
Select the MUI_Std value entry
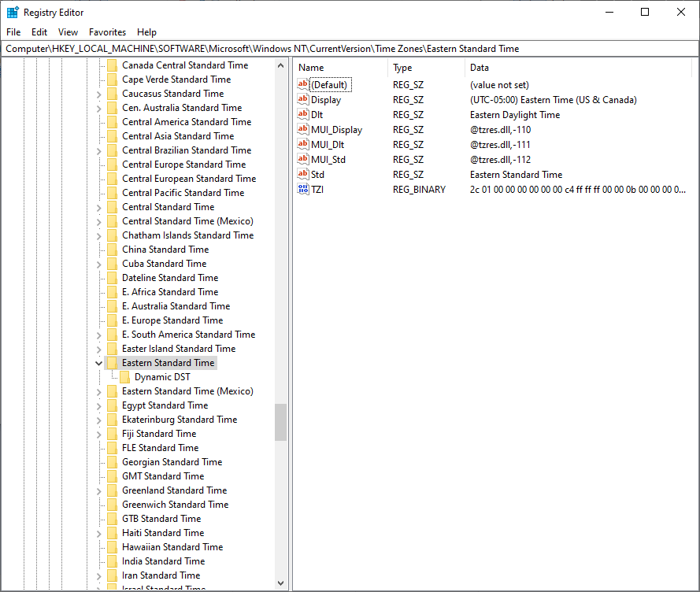tap(328, 160)
